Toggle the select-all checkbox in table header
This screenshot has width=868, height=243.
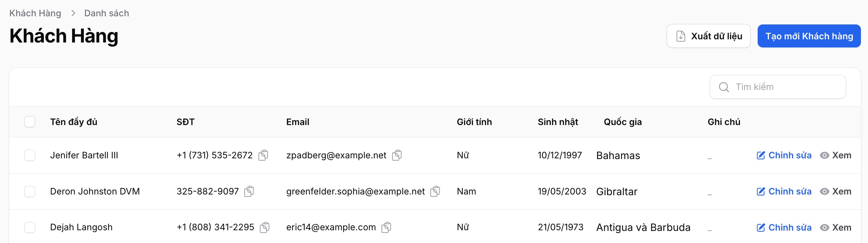(x=30, y=122)
